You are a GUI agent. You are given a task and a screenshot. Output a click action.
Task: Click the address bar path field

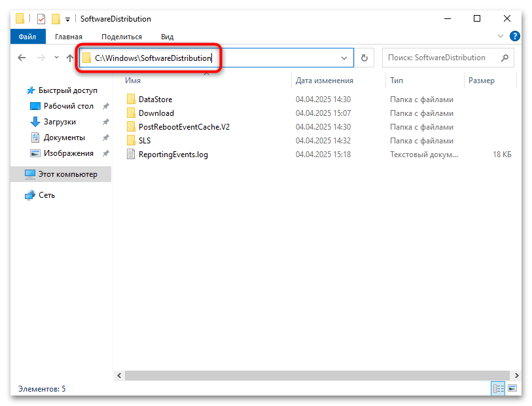216,58
